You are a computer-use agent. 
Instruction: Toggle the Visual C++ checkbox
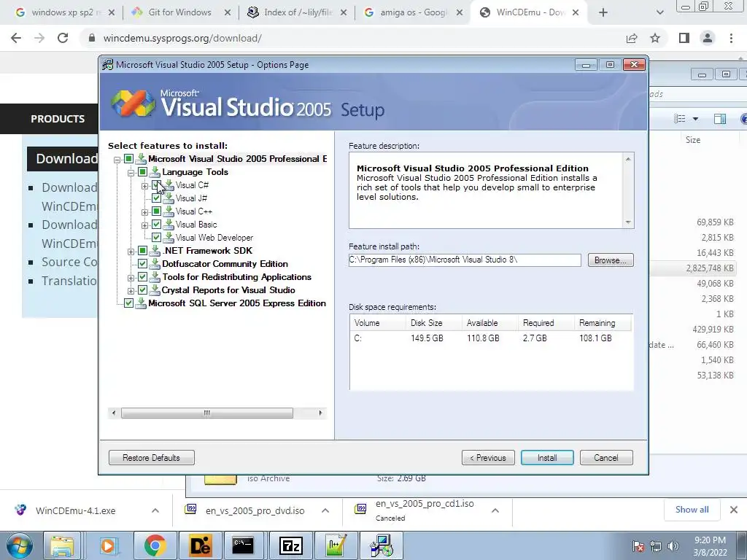tap(156, 211)
